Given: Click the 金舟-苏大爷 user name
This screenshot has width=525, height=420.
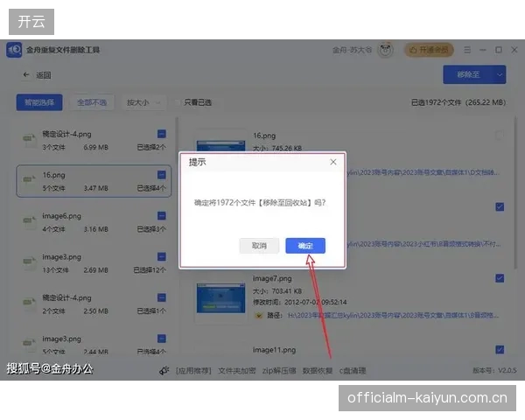Looking at the screenshot, I should (x=352, y=50).
